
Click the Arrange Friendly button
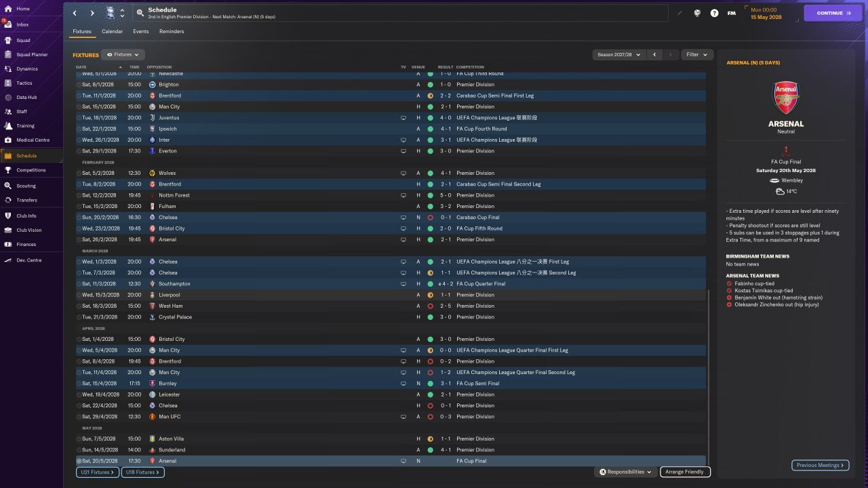pyautogui.click(x=686, y=472)
